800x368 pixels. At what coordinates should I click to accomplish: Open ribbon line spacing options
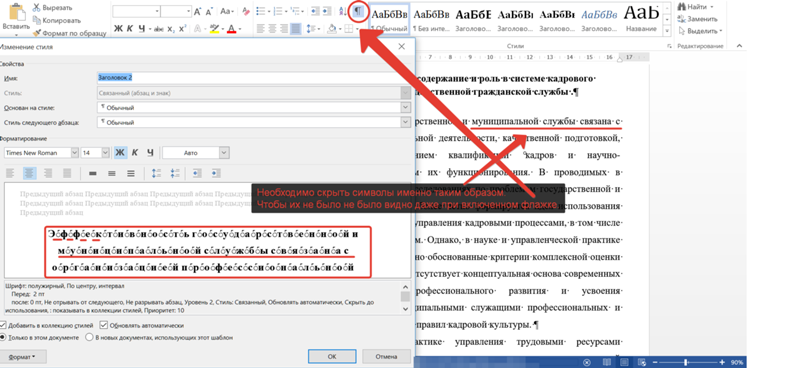point(312,29)
